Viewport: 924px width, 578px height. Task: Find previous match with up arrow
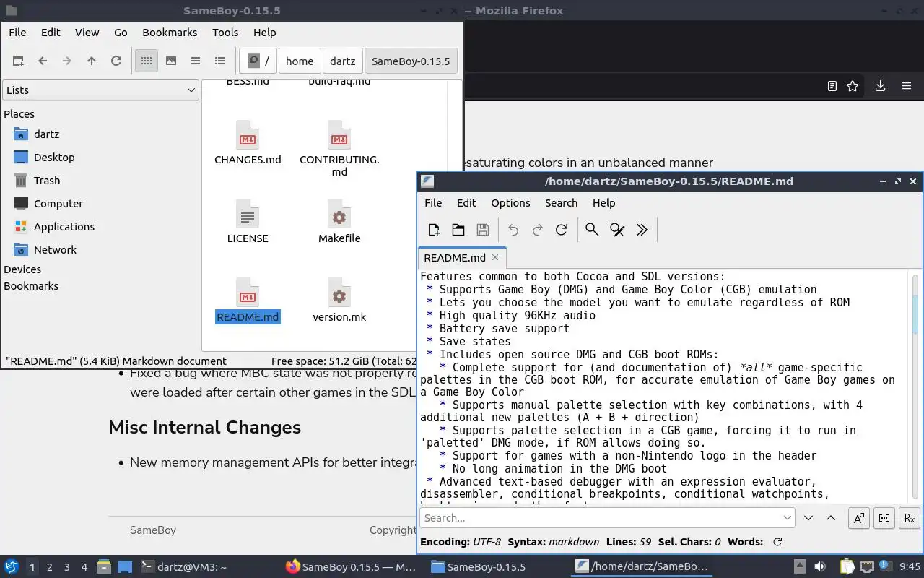point(831,518)
